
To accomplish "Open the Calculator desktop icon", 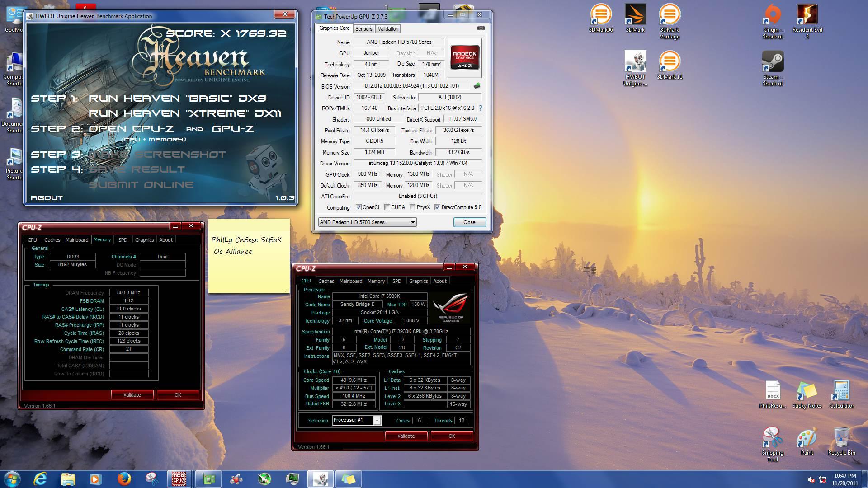I will pyautogui.click(x=841, y=394).
